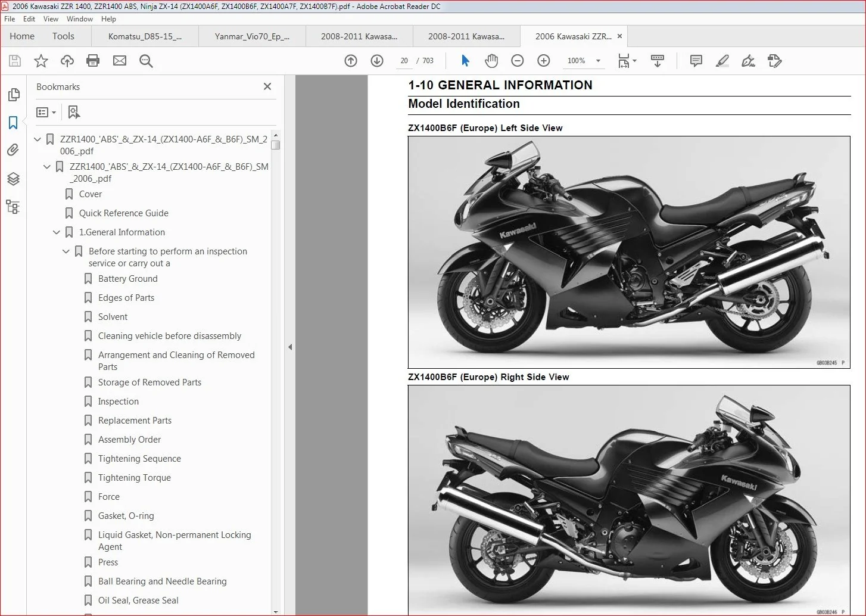Select the Highlight text pen tool

722,61
